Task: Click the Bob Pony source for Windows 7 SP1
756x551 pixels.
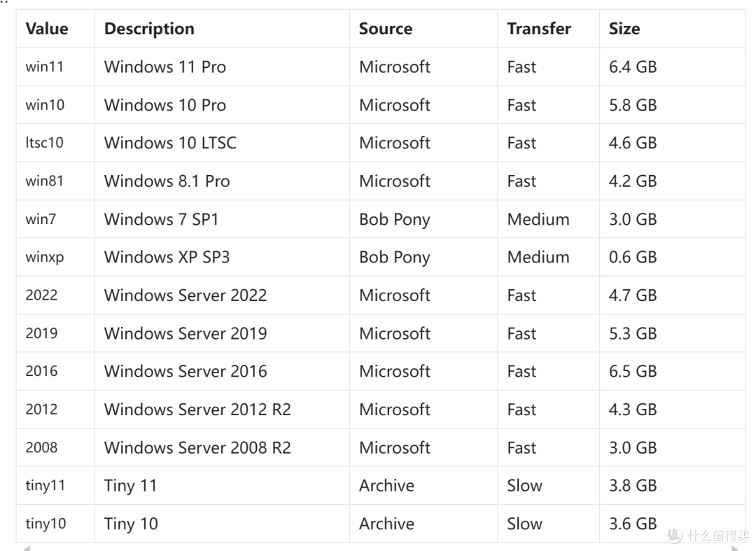Action: (x=394, y=219)
